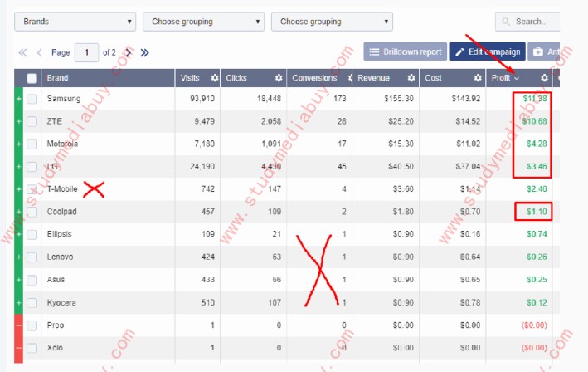Viewport: 588px width, 372px height.
Task: Click the Edit campaign button
Action: pos(487,51)
